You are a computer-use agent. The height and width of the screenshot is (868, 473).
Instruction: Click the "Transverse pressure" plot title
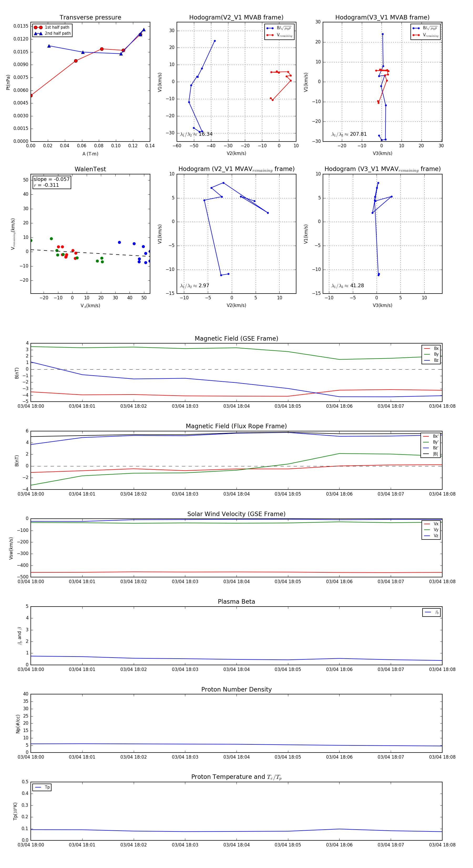(x=90, y=18)
